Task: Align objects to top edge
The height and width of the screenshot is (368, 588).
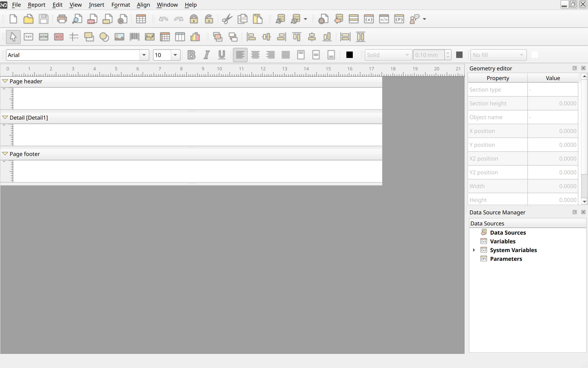Action: point(297,37)
